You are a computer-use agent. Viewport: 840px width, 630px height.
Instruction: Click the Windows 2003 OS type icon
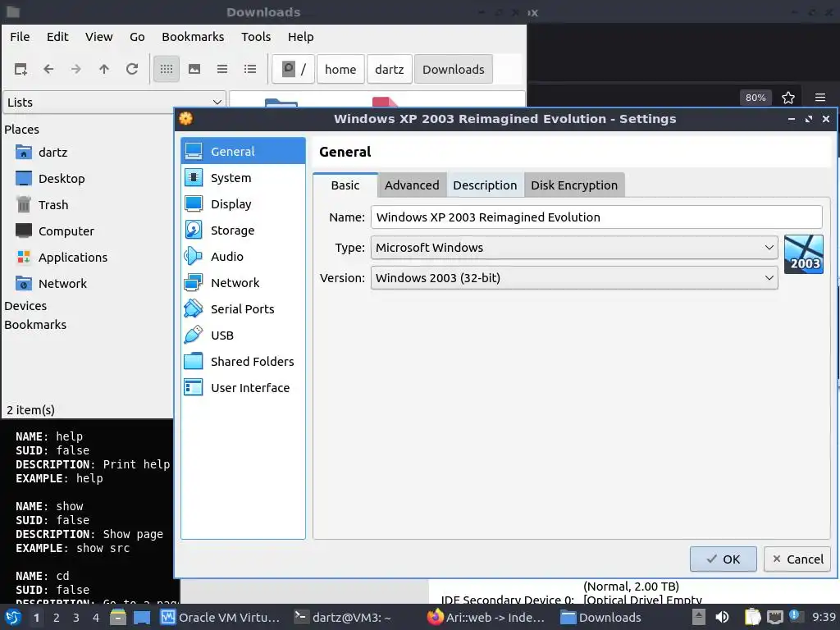(x=804, y=254)
